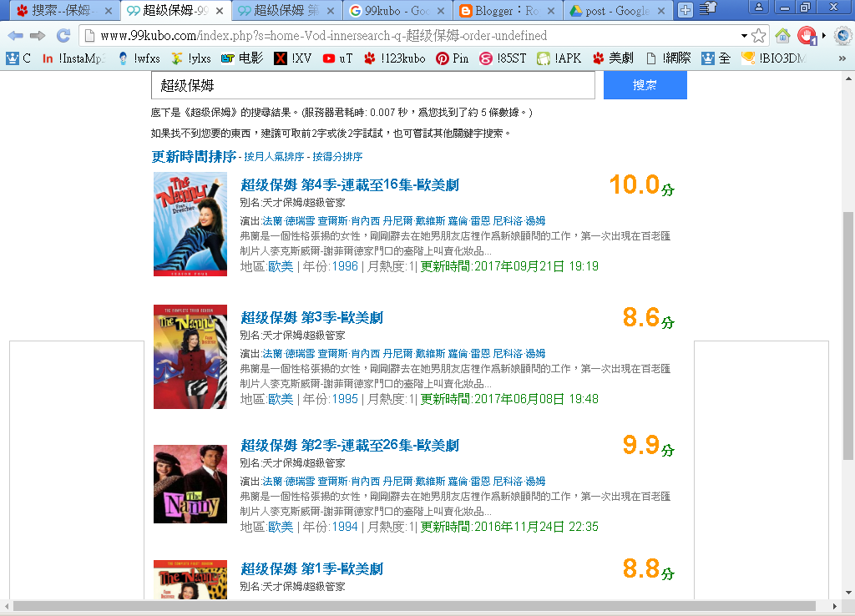Click The Nanny season 4 poster thumbnail

coord(190,224)
